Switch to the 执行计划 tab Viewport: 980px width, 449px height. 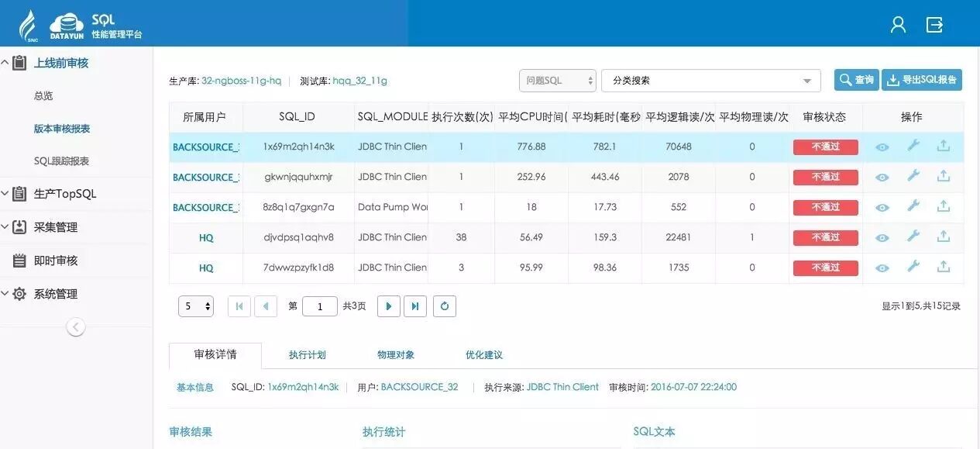pos(308,354)
